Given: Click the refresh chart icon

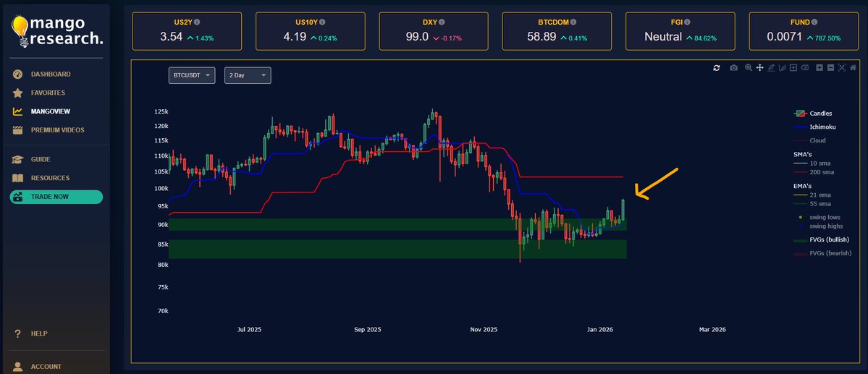Looking at the screenshot, I should pyautogui.click(x=716, y=67).
